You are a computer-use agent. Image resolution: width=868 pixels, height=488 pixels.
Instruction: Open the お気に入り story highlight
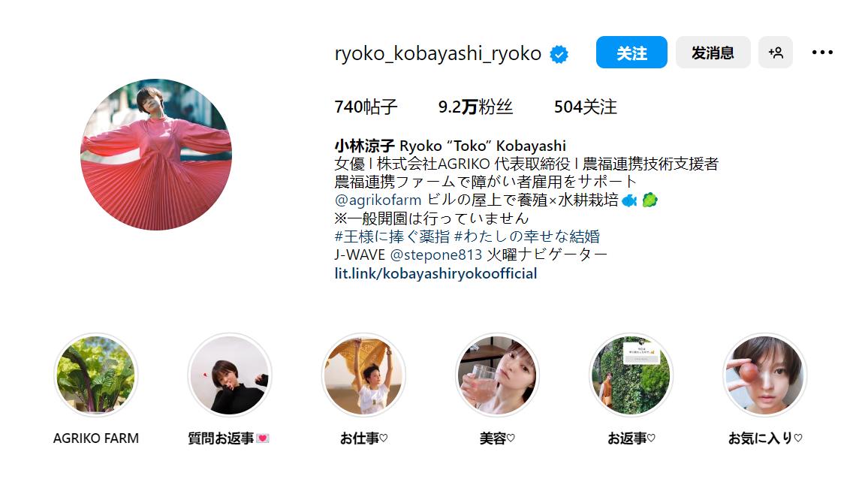pos(765,375)
